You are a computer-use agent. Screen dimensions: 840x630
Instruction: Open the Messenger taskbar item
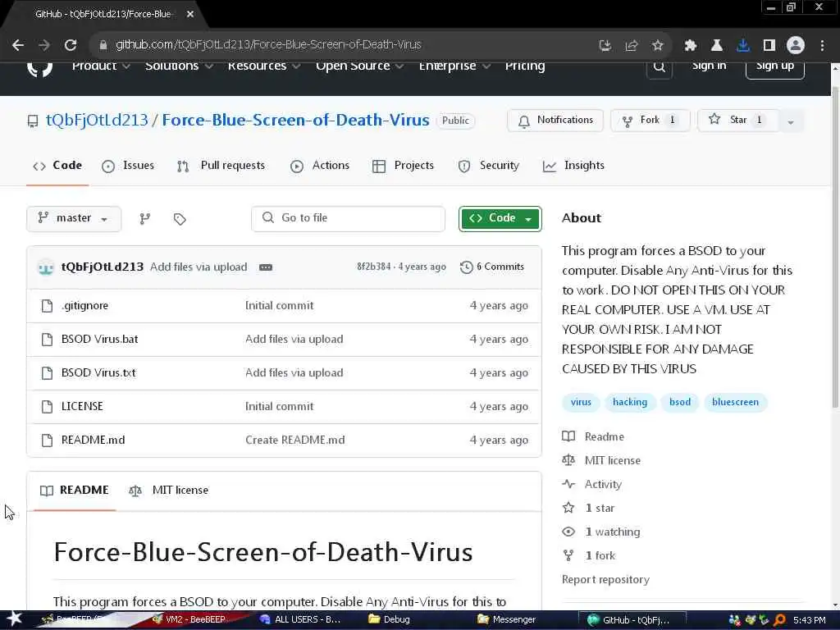[506, 619]
